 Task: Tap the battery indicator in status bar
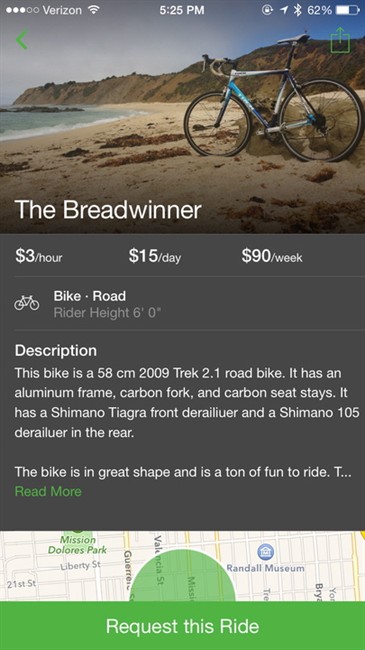click(346, 10)
